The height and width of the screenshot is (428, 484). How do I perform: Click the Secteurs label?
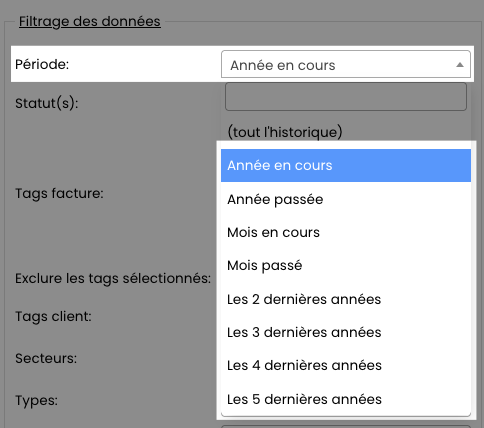[x=46, y=358]
